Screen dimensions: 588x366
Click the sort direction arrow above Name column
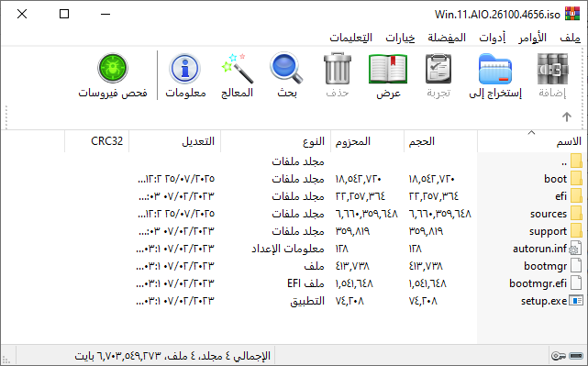coord(531,132)
